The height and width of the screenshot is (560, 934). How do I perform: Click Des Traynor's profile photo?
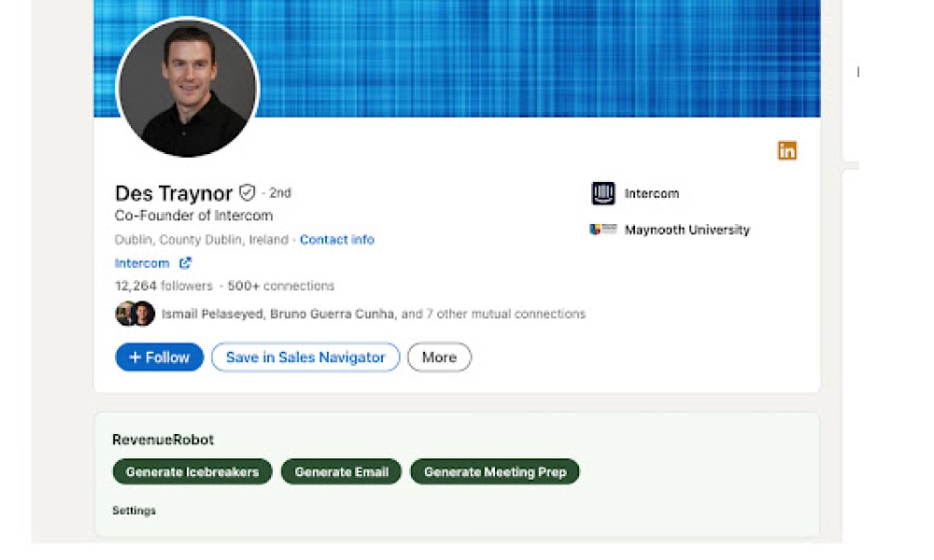(188, 88)
